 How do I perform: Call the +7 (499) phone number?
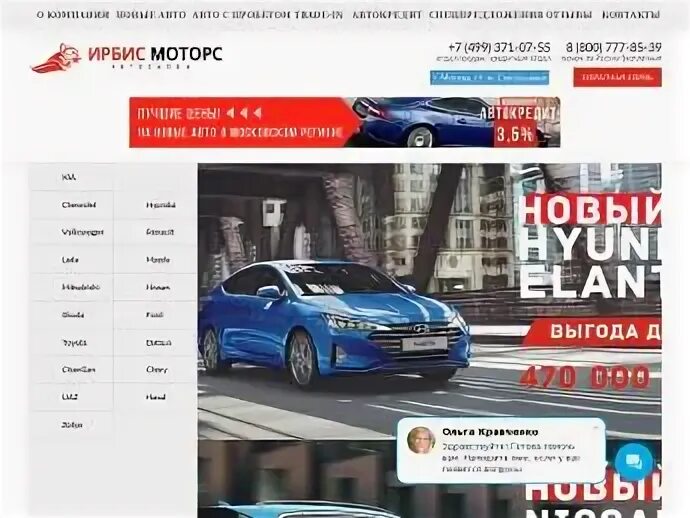click(499, 47)
